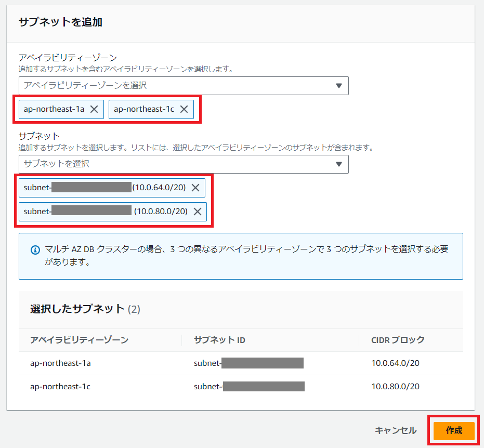Click the サブネット ID column header
The width and height of the screenshot is (484, 448).
(219, 340)
